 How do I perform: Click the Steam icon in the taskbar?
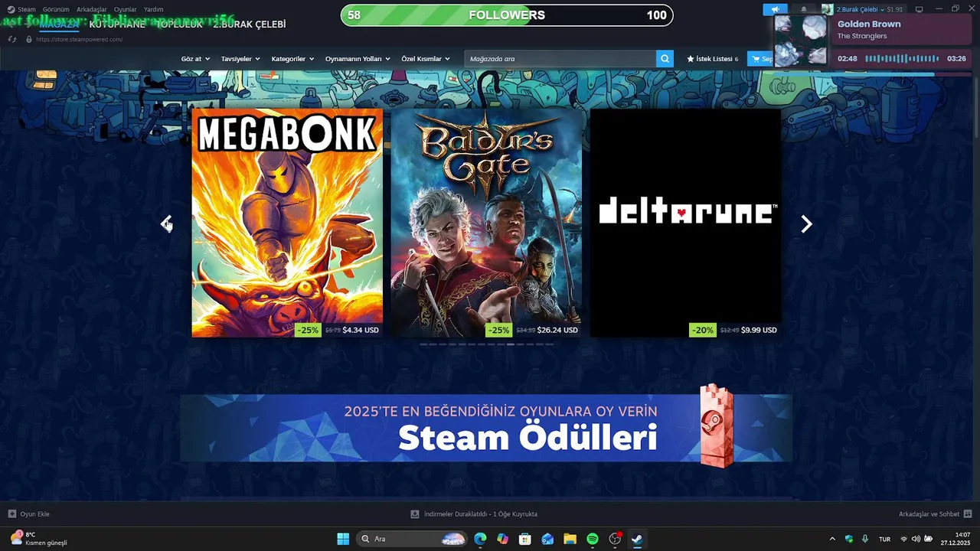click(x=637, y=539)
